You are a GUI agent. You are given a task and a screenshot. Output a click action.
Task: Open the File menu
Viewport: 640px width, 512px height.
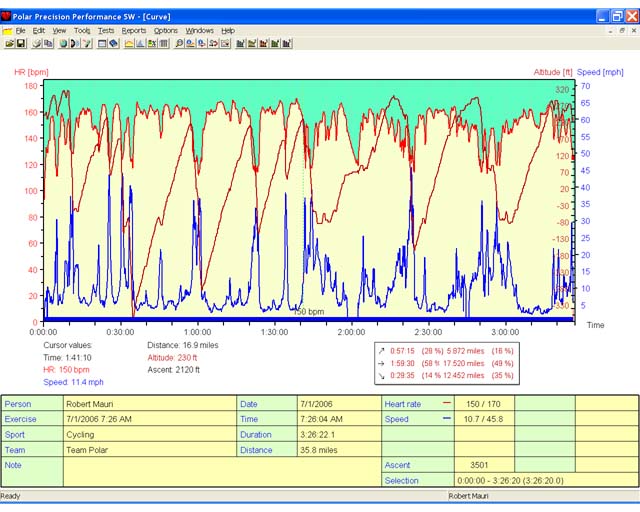pyautogui.click(x=20, y=31)
